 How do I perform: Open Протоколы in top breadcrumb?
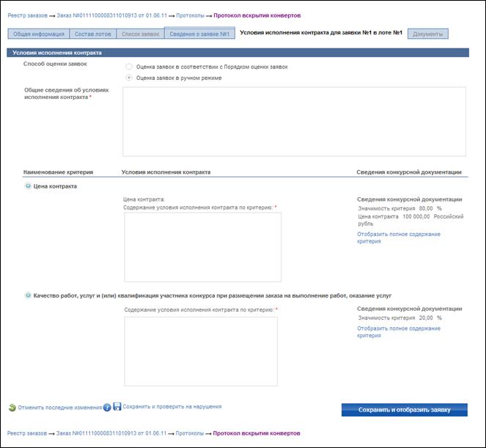191,15
